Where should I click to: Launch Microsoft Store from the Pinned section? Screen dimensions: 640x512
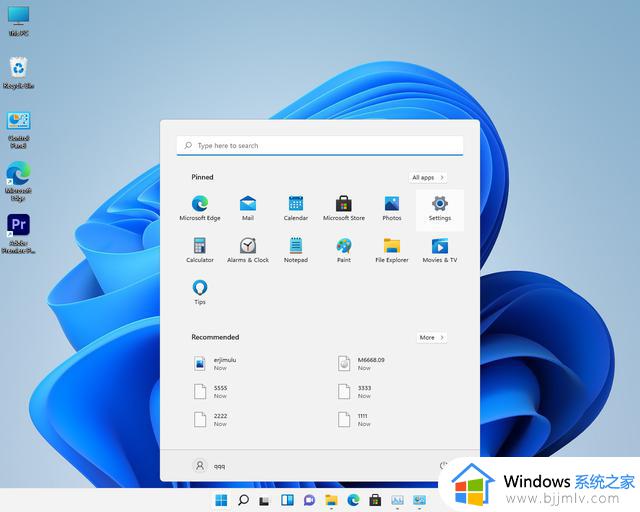tap(344, 208)
